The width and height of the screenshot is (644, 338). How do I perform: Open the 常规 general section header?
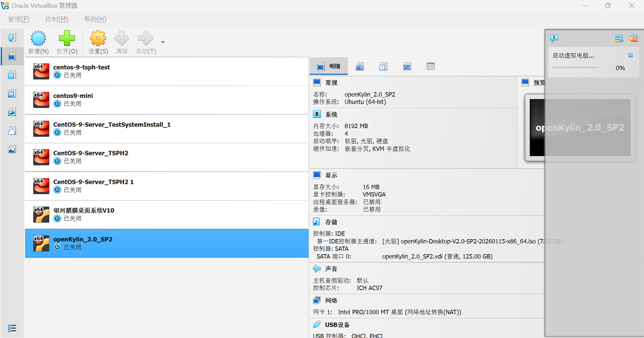(331, 82)
